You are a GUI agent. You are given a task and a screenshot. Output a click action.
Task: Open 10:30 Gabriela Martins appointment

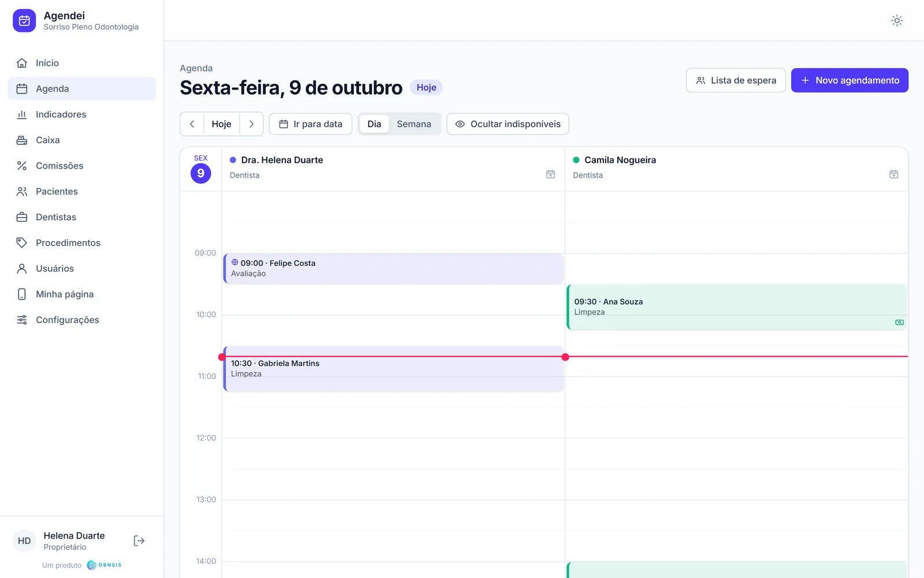click(393, 369)
